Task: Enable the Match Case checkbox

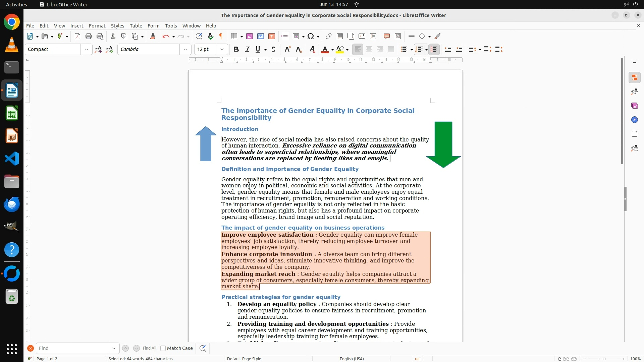Action: pos(163,348)
